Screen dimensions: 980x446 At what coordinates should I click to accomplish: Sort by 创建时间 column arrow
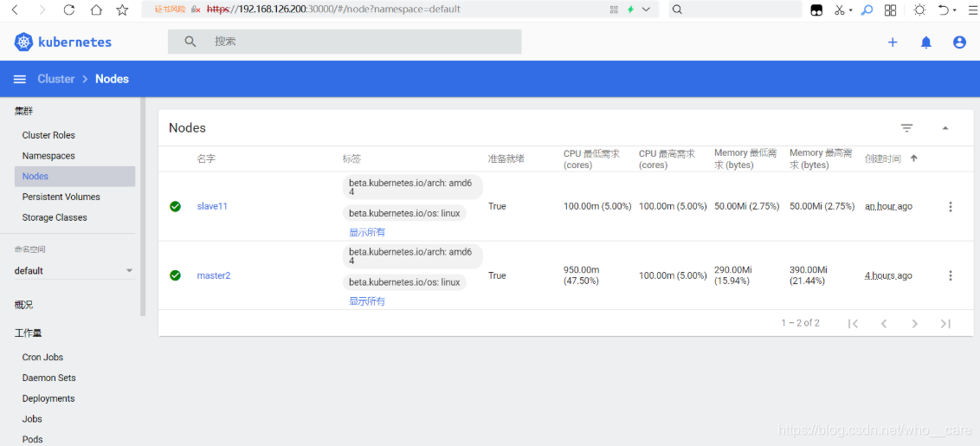click(913, 158)
